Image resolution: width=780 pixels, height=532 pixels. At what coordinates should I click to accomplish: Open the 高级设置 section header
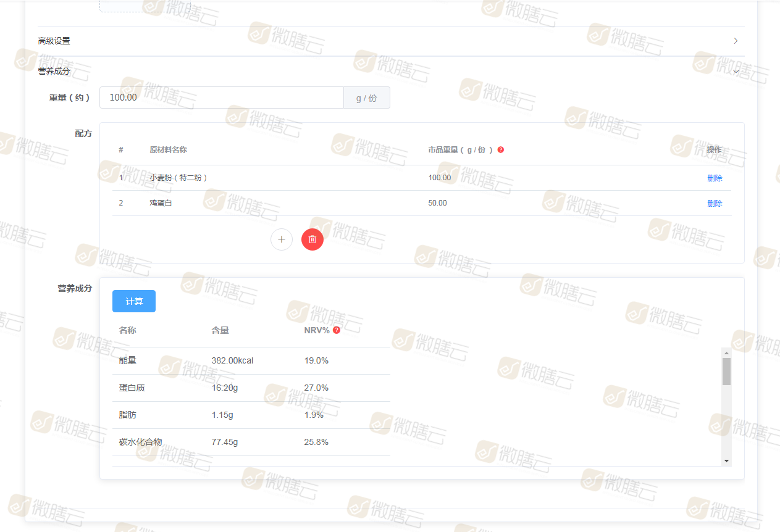click(x=54, y=41)
